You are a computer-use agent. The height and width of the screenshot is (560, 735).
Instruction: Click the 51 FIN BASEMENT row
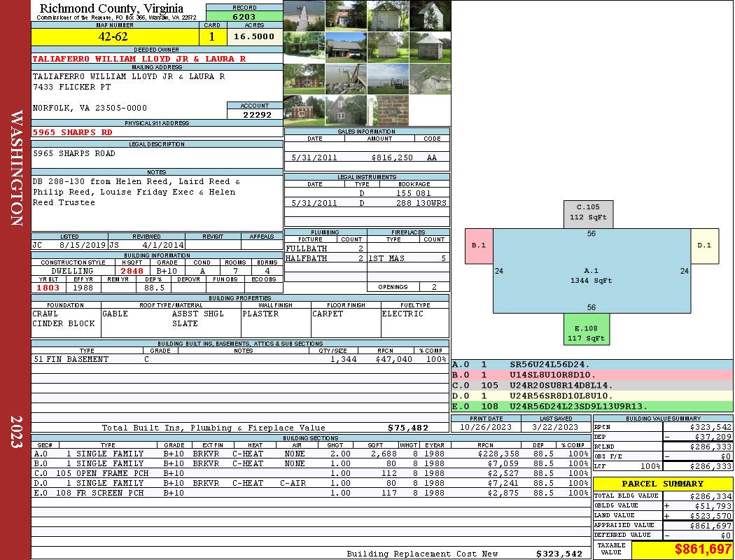(240, 359)
